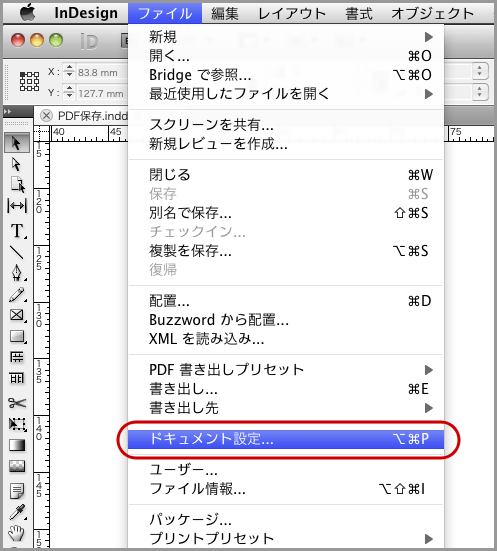This screenshot has height=551, width=497.
Task: Open the オブジェクト menu
Action: tap(433, 13)
